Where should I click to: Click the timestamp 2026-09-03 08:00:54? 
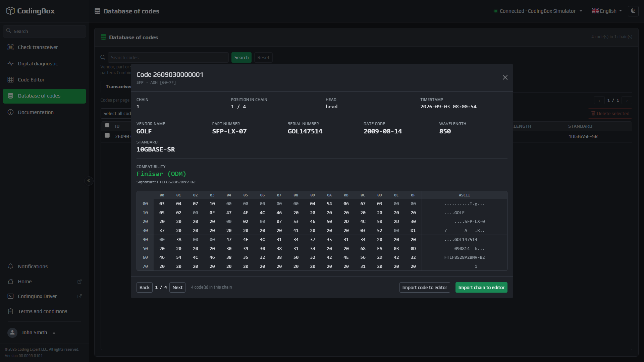coord(448,107)
